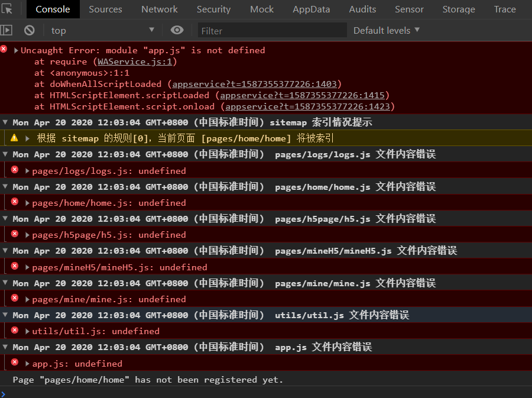
Task: Open appservice link at line 1423
Action: (x=307, y=106)
